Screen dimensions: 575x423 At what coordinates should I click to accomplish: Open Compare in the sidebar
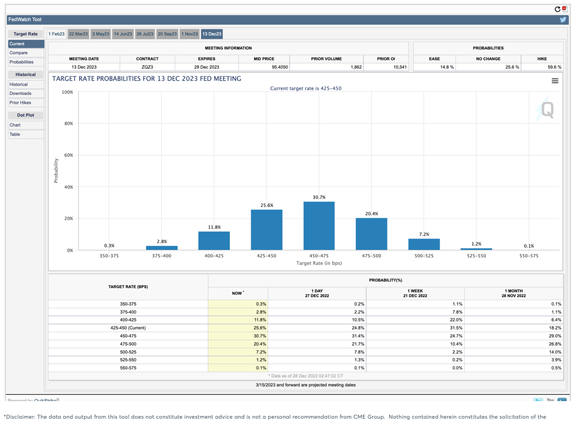click(x=26, y=53)
